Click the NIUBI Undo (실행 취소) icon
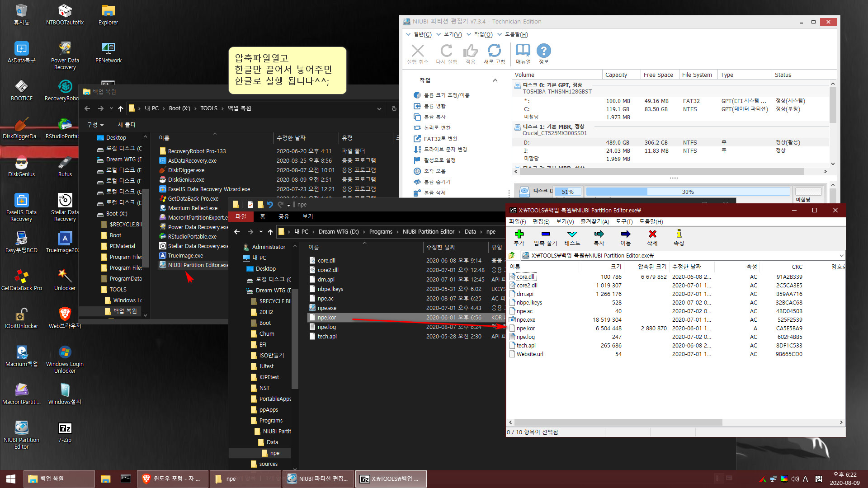This screenshot has width=868, height=488. (418, 51)
